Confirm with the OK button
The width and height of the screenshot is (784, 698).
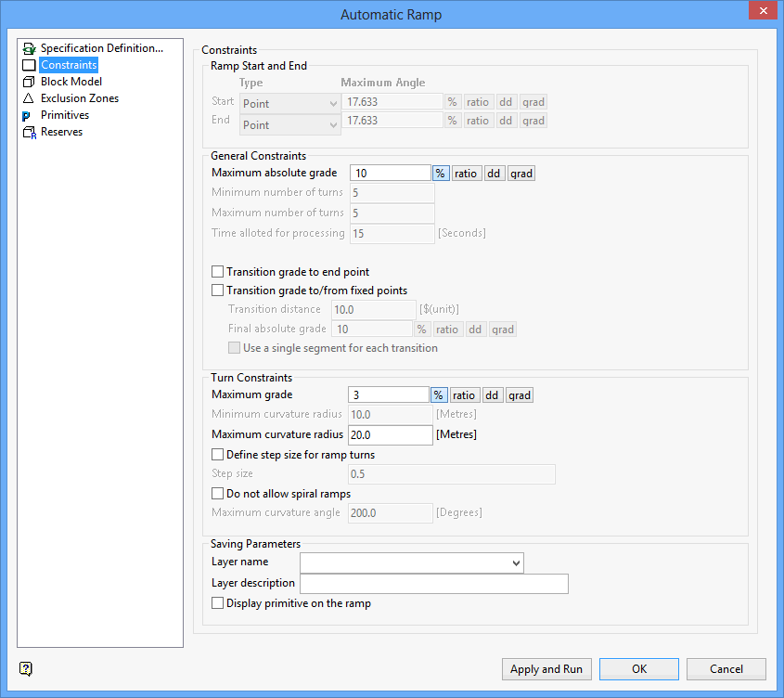(x=639, y=669)
